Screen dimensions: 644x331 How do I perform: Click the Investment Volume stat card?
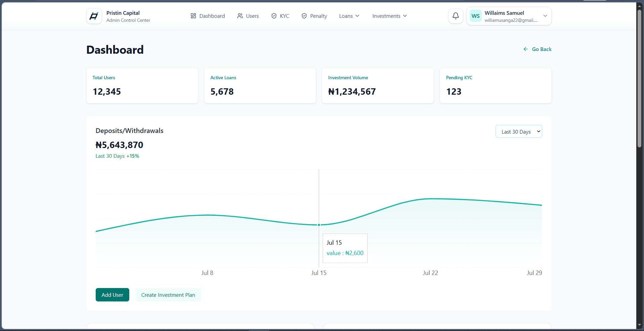click(378, 86)
